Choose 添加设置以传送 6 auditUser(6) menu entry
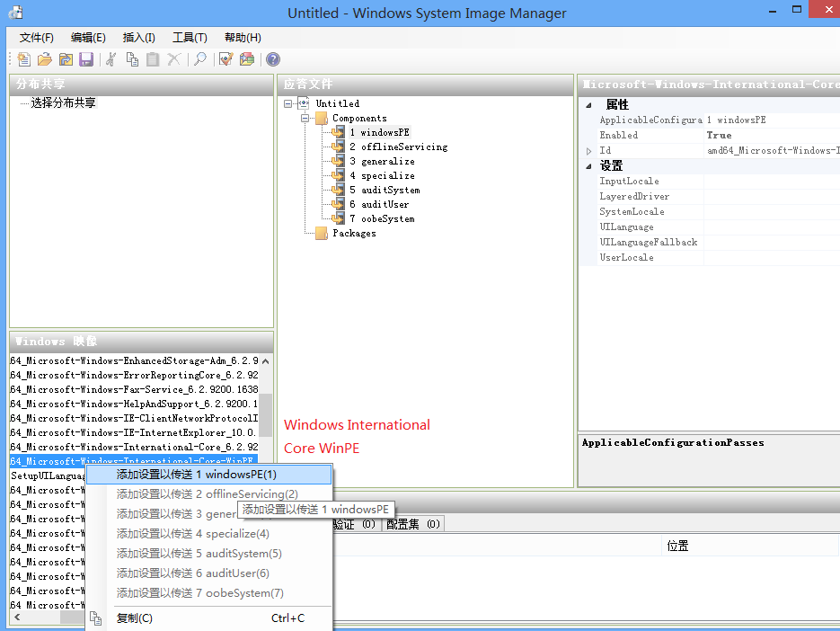 click(x=209, y=573)
